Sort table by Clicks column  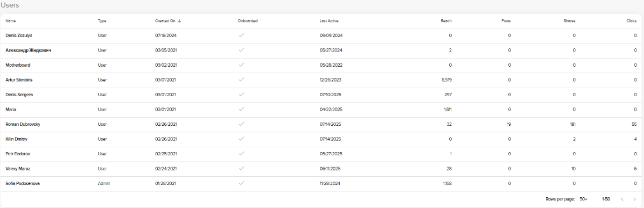pyautogui.click(x=631, y=21)
